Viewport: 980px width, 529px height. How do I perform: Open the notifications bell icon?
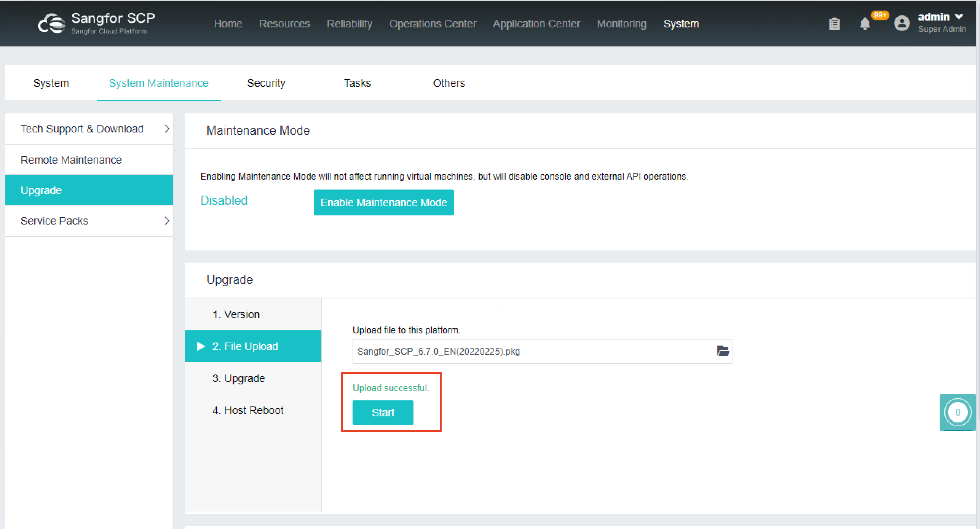(865, 24)
